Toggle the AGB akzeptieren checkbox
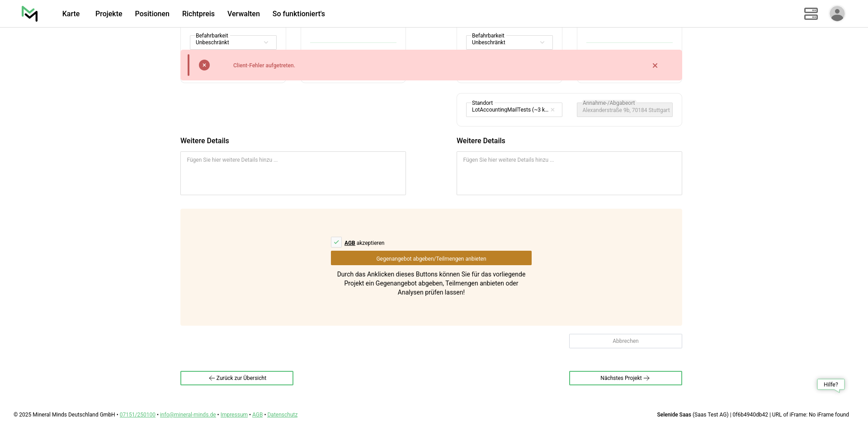This screenshot has width=868, height=426. (x=336, y=243)
